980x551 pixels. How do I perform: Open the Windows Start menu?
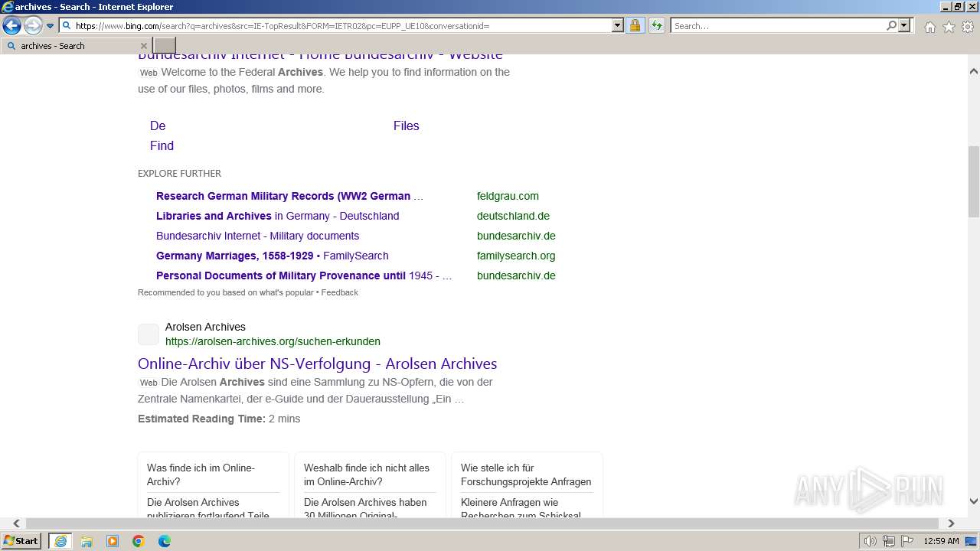click(x=21, y=540)
